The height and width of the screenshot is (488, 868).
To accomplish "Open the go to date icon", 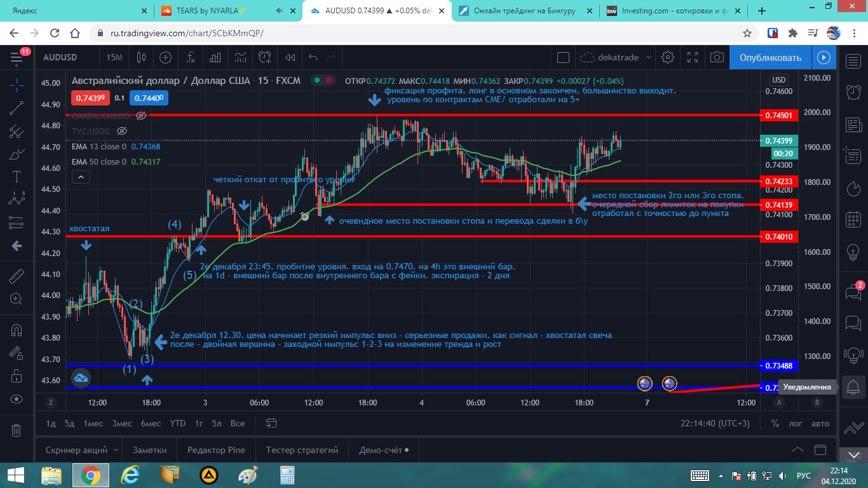I will [271, 423].
